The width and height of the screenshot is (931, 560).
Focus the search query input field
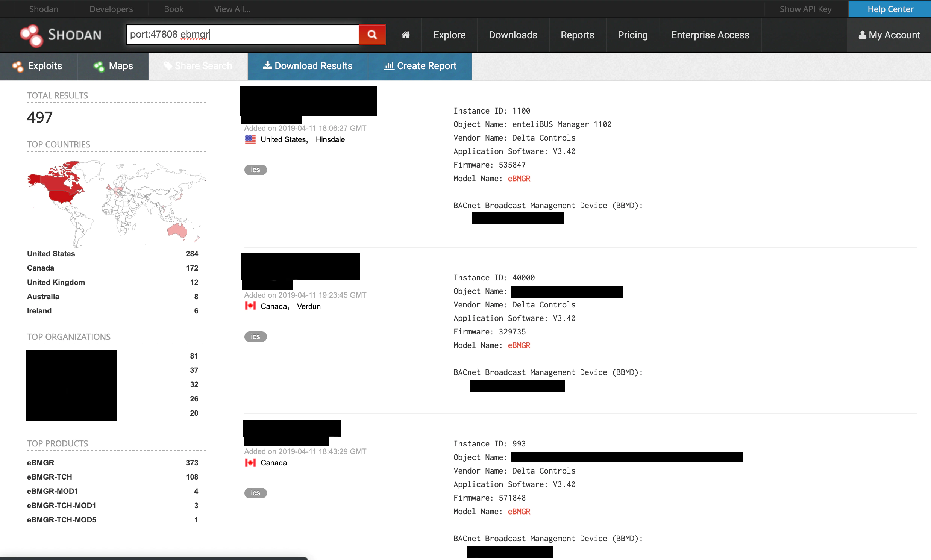pyautogui.click(x=243, y=35)
